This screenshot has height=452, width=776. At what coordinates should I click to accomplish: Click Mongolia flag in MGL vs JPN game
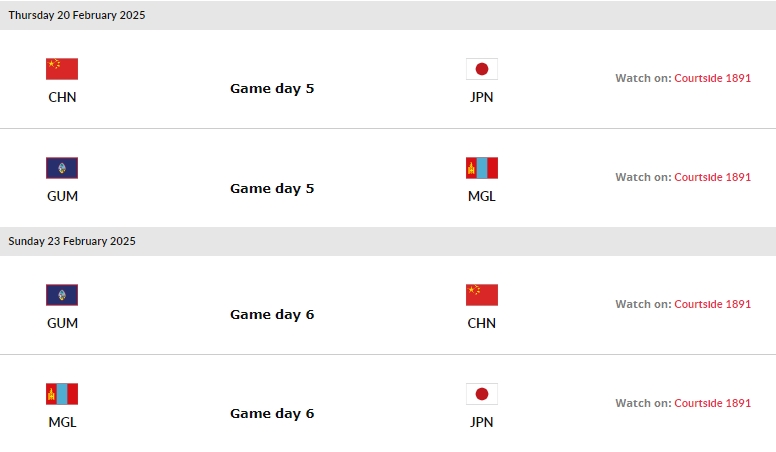point(62,394)
